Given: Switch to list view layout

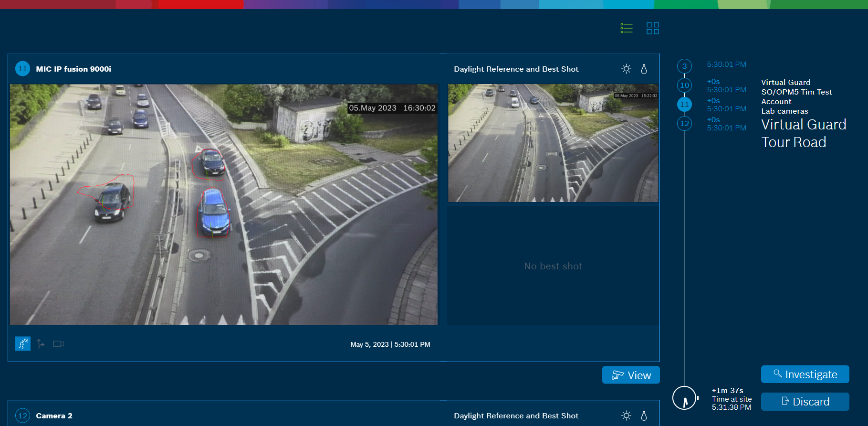Looking at the screenshot, I should coord(626,28).
